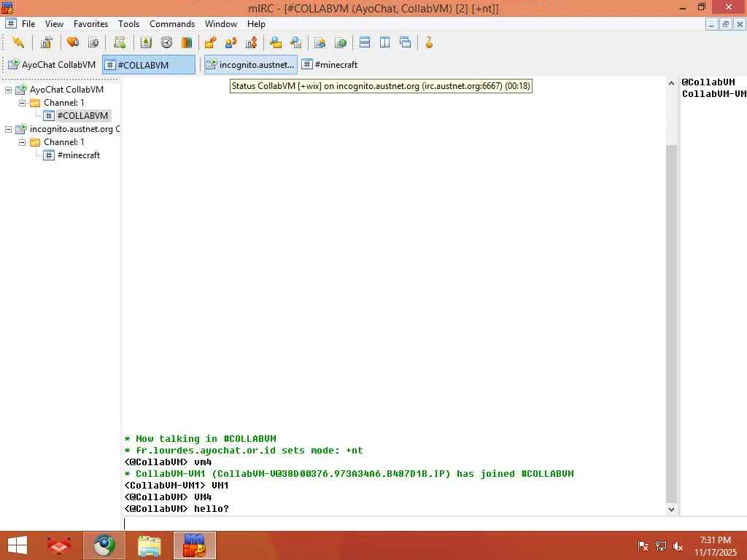747x560 pixels.
Task: Open the Received Files toolbar icon
Action: pyautogui.click(x=275, y=43)
